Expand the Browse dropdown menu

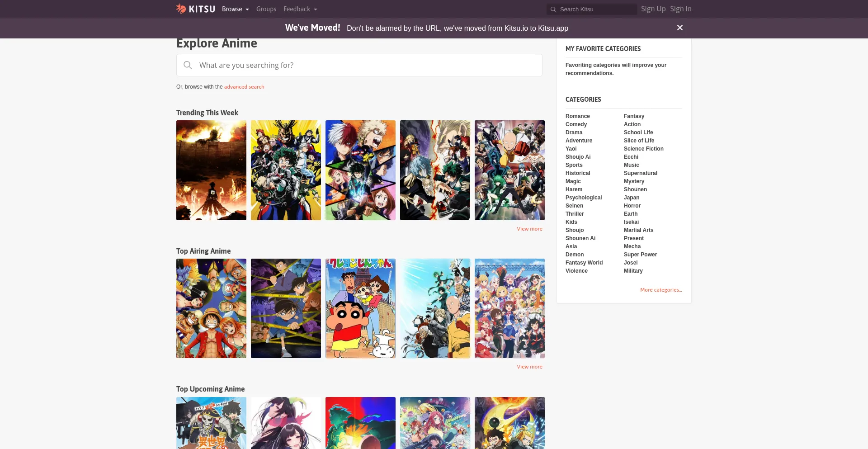235,9
